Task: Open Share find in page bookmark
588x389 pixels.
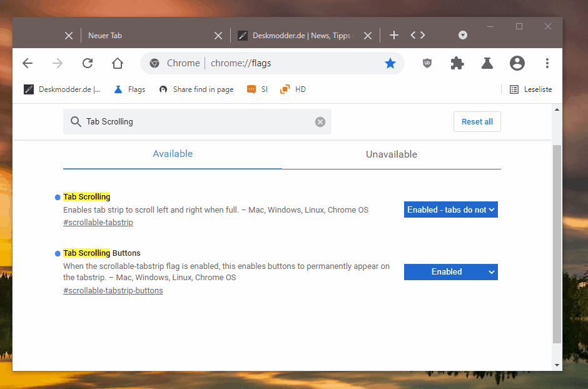Action: coord(196,89)
